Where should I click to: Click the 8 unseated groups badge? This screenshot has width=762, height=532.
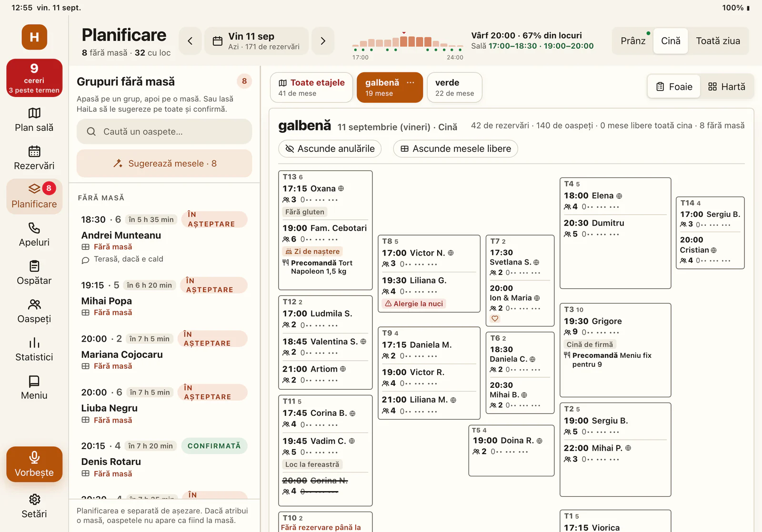click(x=244, y=81)
